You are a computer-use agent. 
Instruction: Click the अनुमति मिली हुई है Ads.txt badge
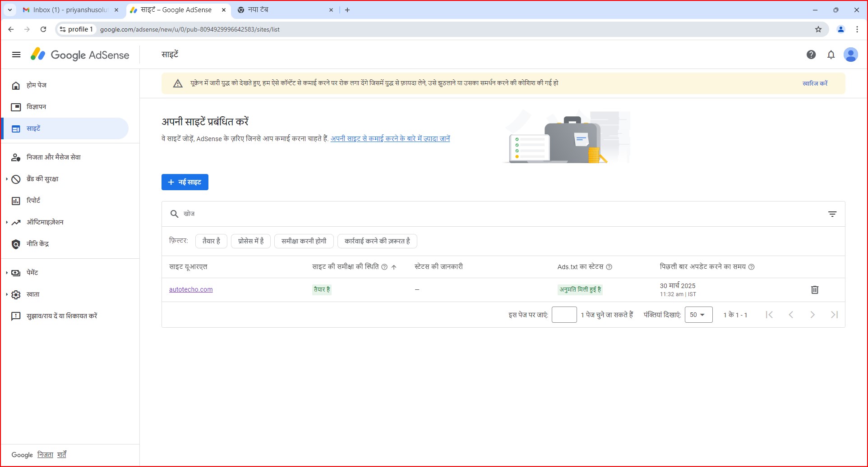click(580, 289)
